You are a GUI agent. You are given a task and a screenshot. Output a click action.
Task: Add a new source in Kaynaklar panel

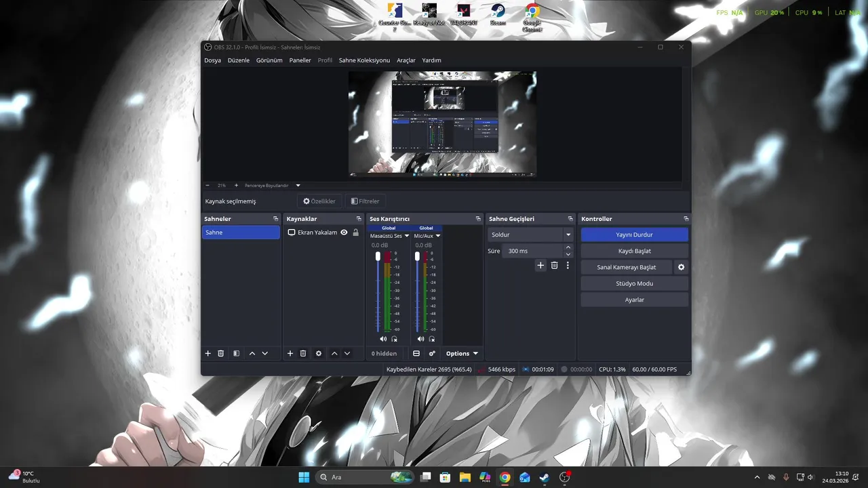click(x=290, y=354)
